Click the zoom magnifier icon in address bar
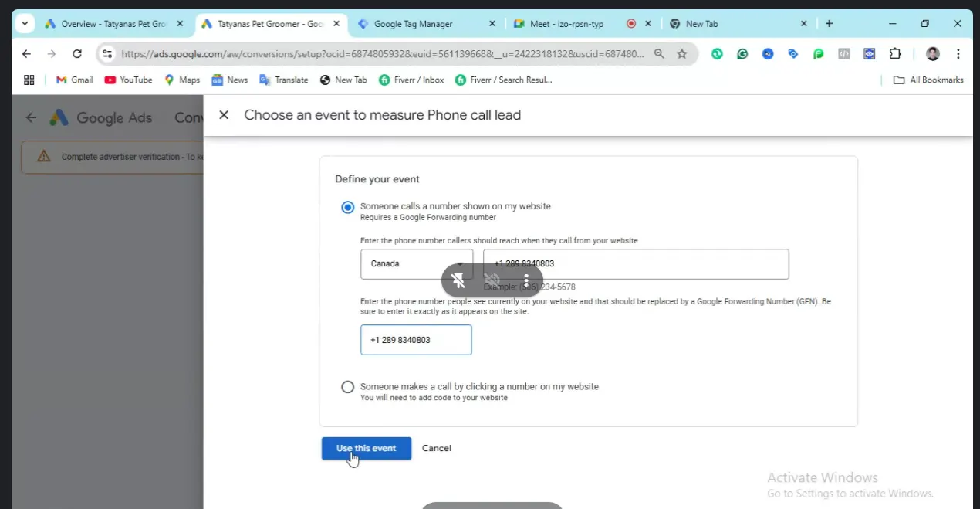 pyautogui.click(x=659, y=54)
